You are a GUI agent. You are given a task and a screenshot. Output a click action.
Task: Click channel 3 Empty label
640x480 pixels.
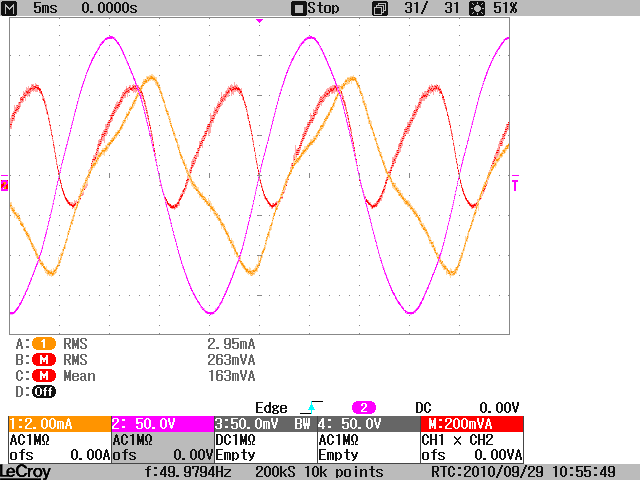point(236,455)
